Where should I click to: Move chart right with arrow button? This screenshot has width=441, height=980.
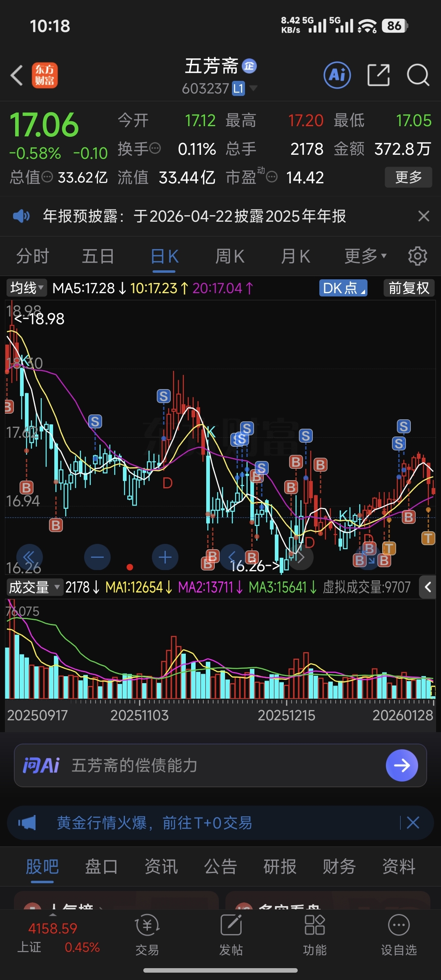pyautogui.click(x=301, y=557)
